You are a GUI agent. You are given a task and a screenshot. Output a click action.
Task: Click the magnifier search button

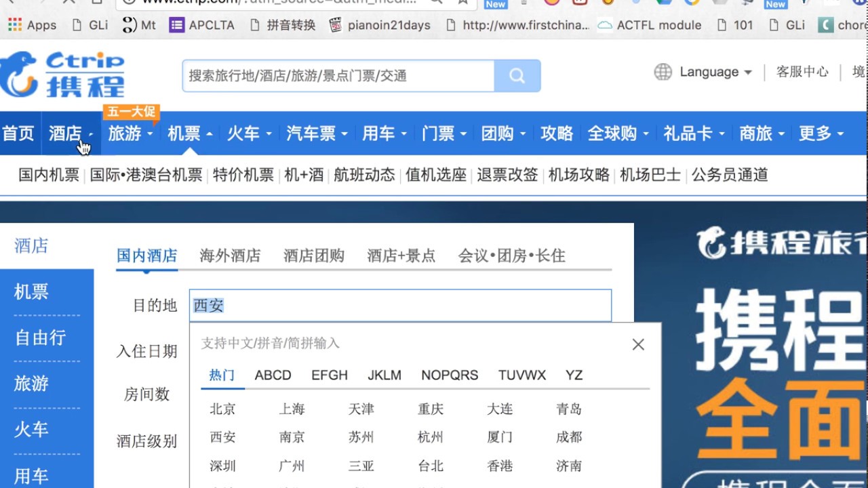point(517,76)
